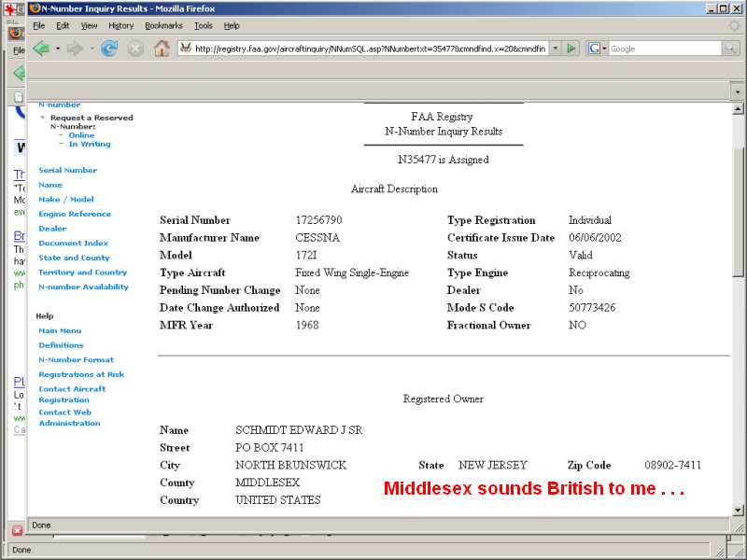This screenshot has height=560, width=747.
Task: Open Contact Aircraft Registration link
Action: click(x=72, y=394)
